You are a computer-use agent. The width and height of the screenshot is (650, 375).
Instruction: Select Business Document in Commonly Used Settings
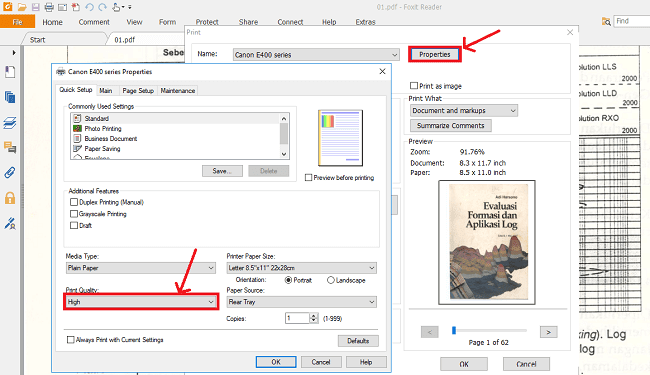[x=111, y=138]
